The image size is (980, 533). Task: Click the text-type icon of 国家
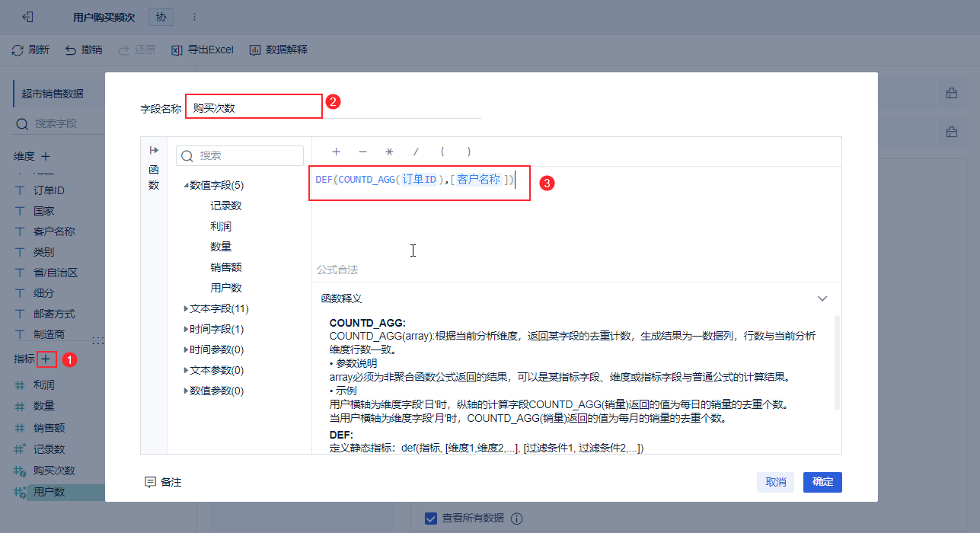coord(20,211)
